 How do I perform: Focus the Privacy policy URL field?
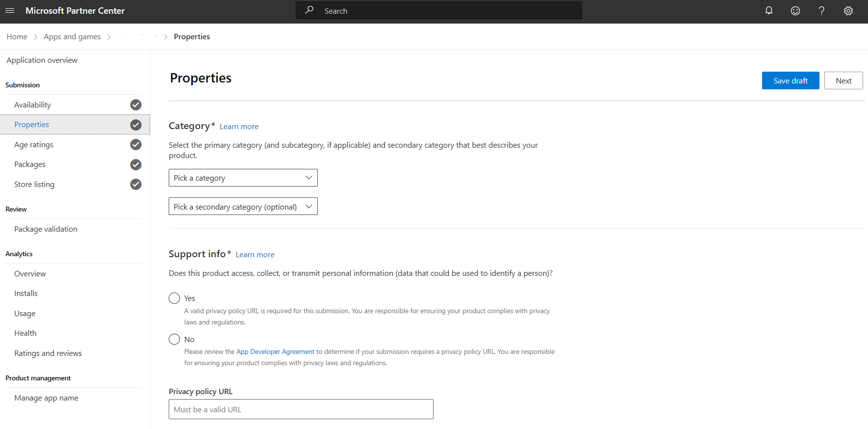point(301,409)
